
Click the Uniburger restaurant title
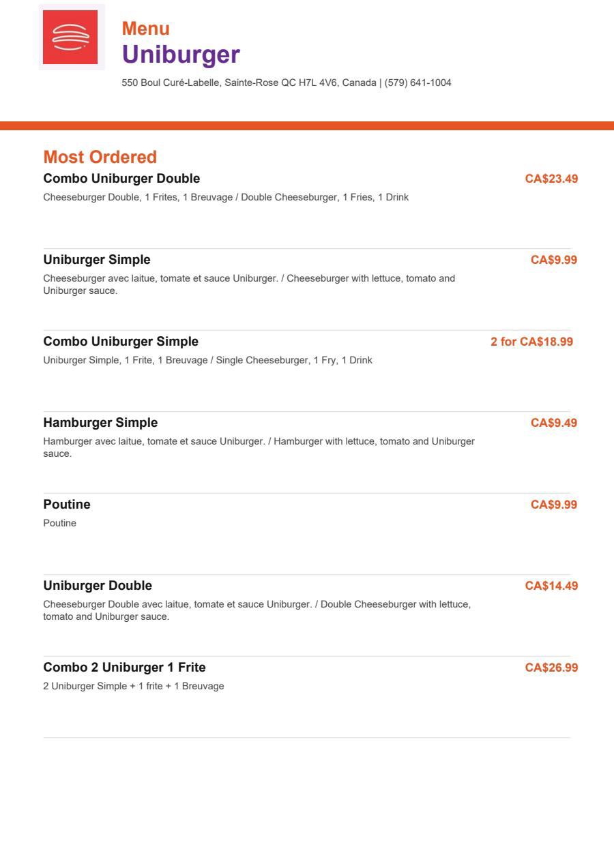(x=181, y=55)
